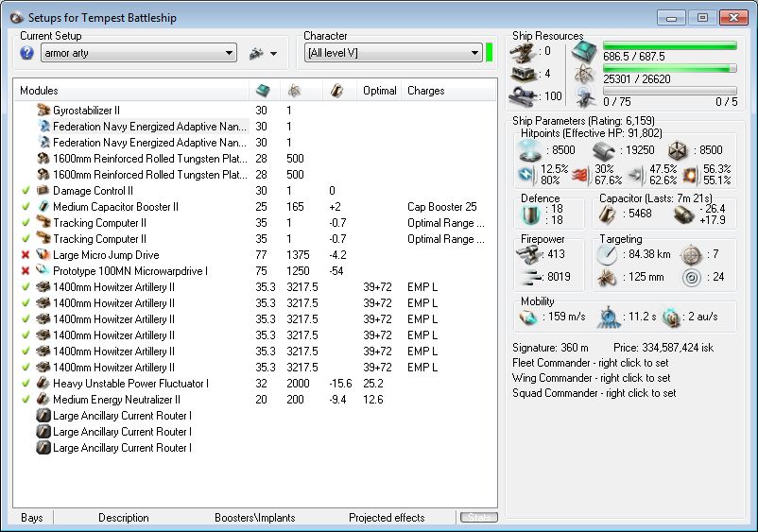Click the Stats button at the bottom
Image resolution: width=758 pixels, height=532 pixels.
point(479,518)
